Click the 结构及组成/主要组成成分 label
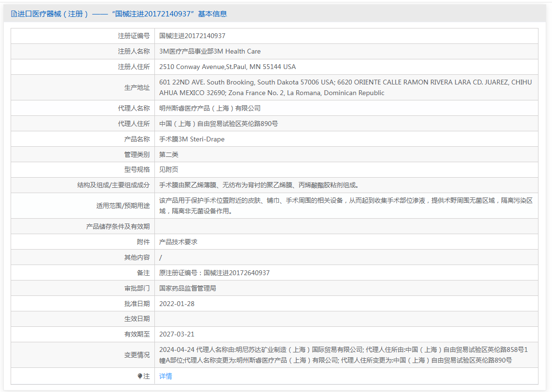This screenshot has height=392, width=552. coord(113,185)
